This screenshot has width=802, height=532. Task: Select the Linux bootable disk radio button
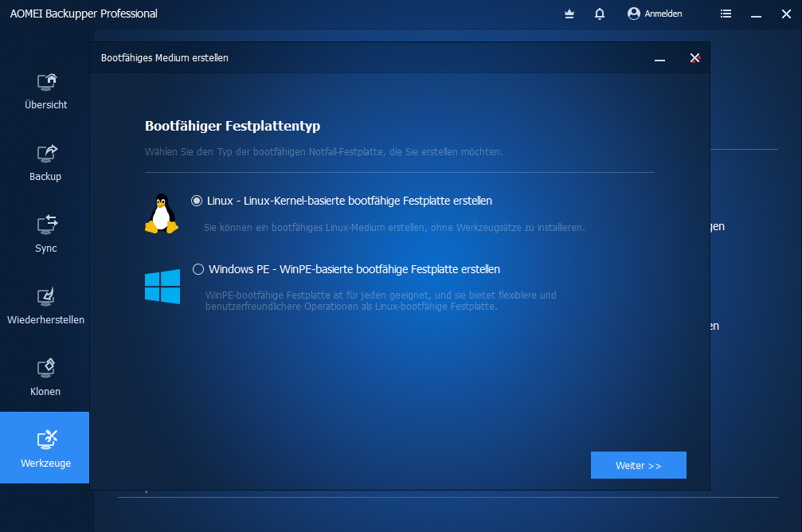(197, 201)
